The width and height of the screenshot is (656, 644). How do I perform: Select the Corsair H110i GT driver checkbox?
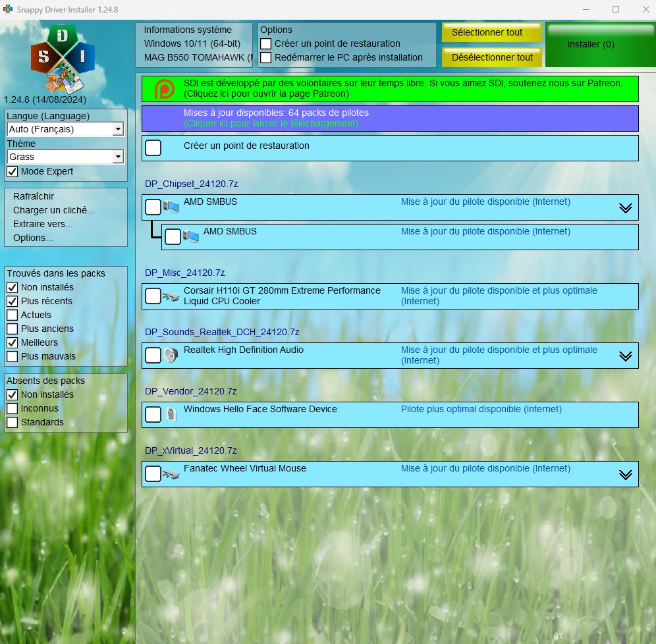click(x=153, y=296)
